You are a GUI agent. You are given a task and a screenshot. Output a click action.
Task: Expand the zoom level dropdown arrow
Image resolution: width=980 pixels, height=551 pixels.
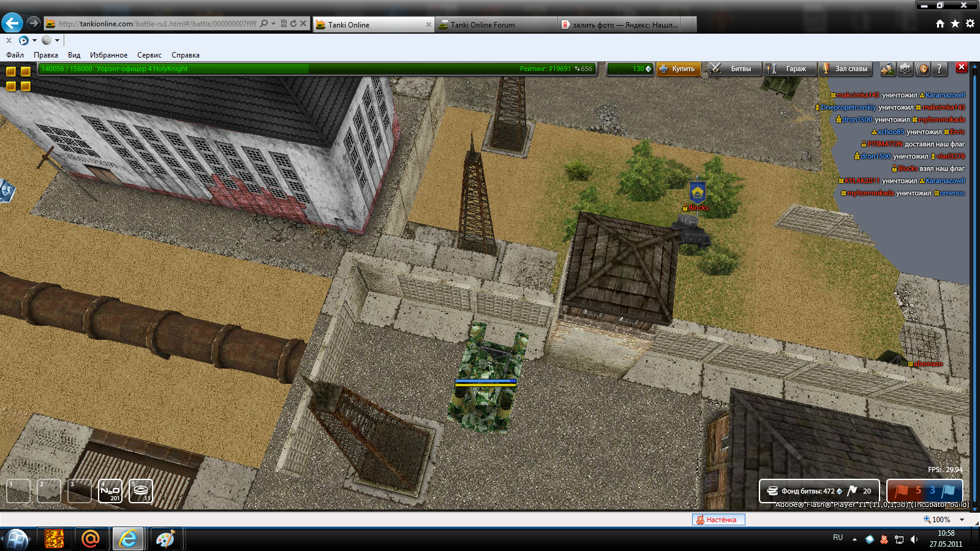pos(962,520)
